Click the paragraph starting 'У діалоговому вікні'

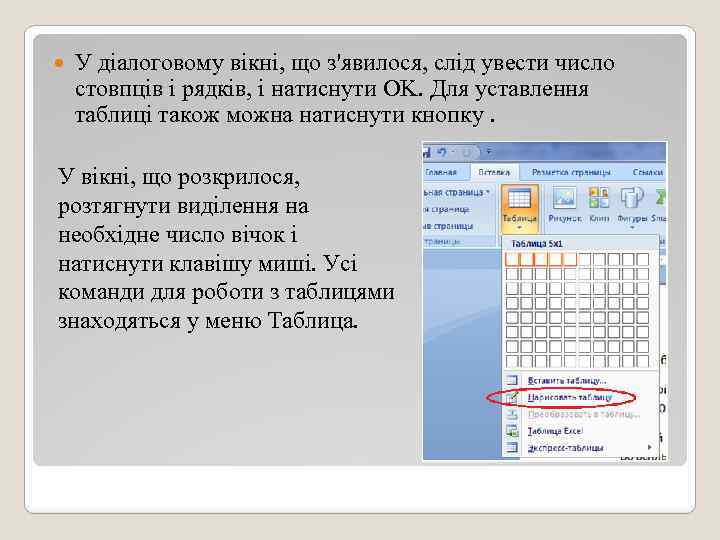coord(344,89)
